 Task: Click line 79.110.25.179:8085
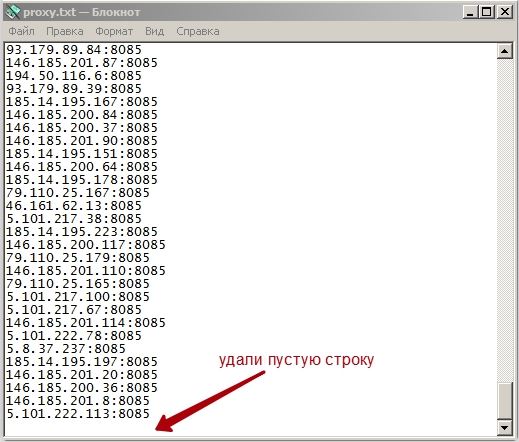[78, 258]
